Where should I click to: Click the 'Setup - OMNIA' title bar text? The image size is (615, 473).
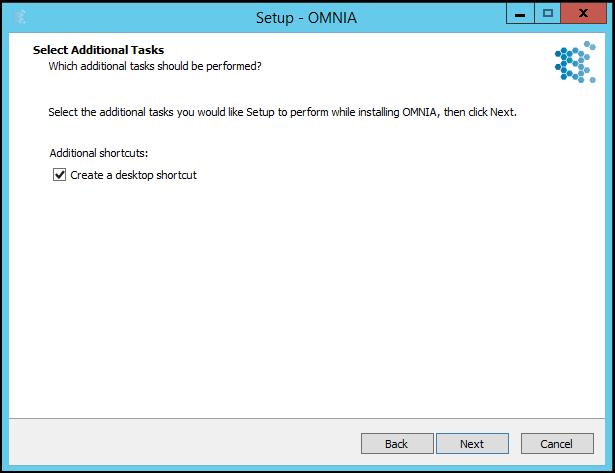pyautogui.click(x=306, y=18)
